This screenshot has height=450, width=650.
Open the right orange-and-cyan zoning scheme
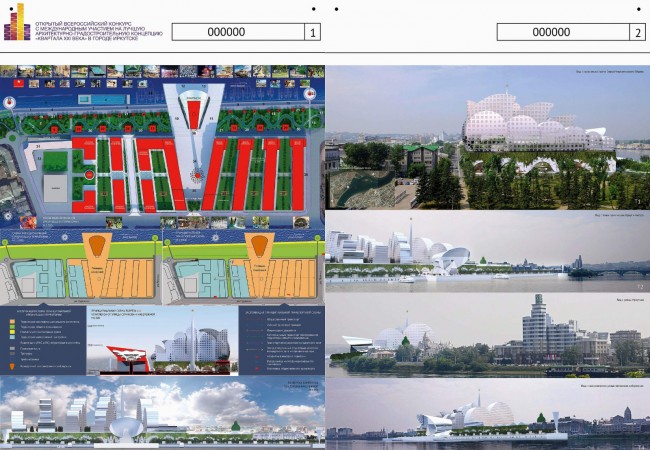244,267
